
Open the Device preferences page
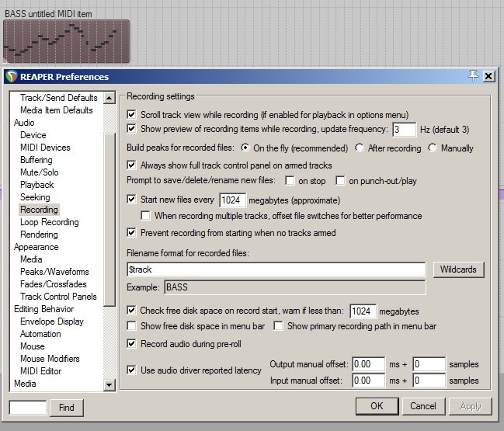[x=33, y=135]
